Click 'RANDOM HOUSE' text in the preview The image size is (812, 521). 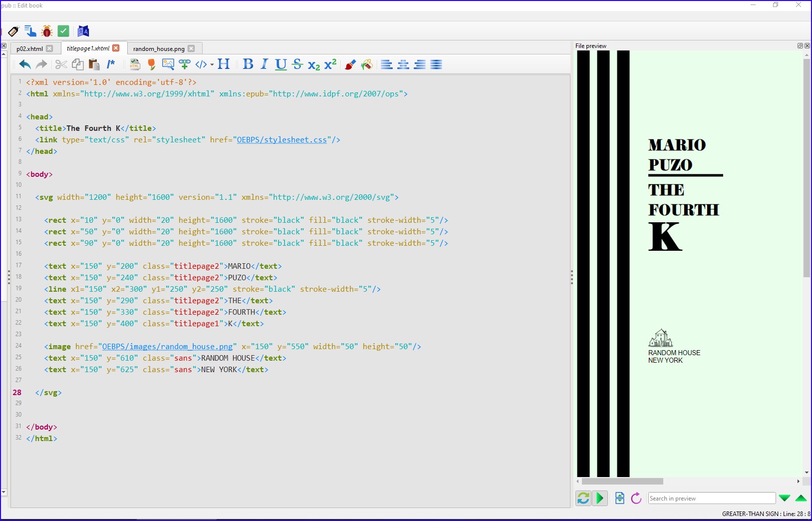coord(674,353)
